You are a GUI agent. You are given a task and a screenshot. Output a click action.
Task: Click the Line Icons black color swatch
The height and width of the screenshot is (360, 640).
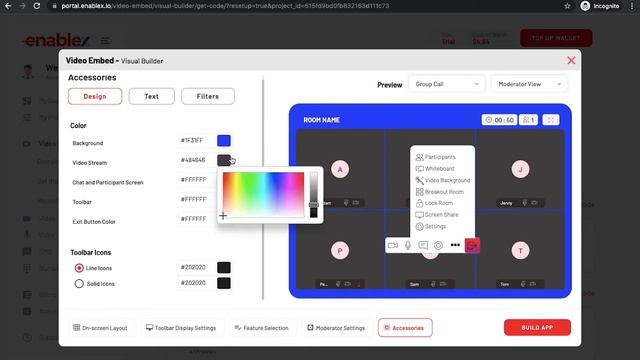pos(224,268)
